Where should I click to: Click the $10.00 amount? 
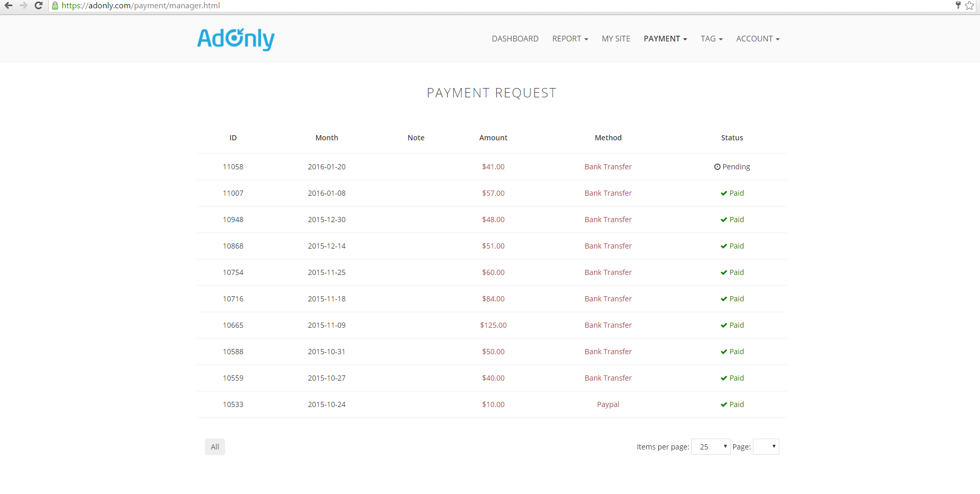point(494,404)
